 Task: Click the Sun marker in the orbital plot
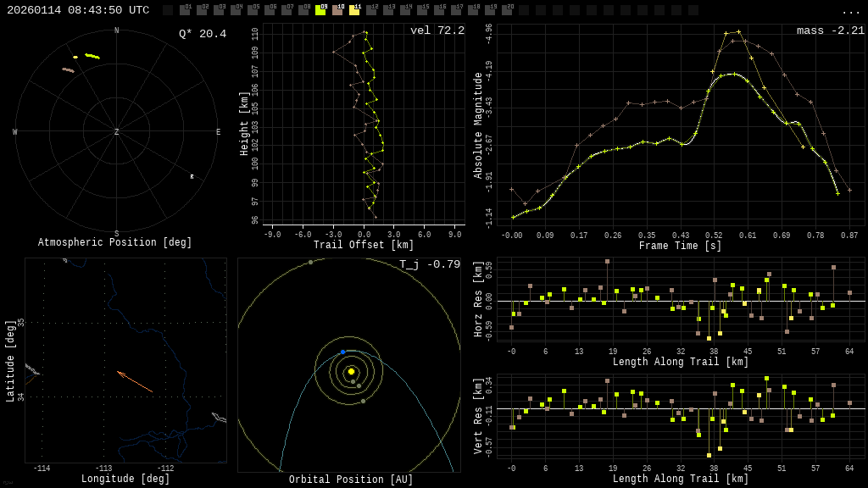[351, 371]
